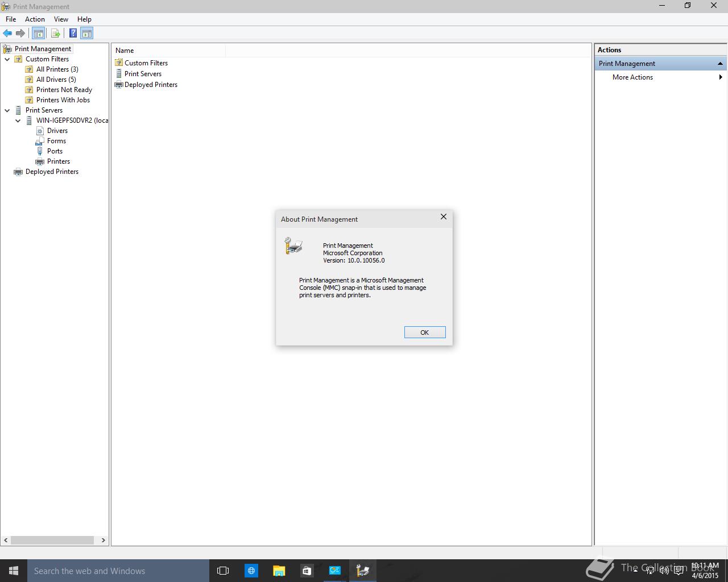The width and height of the screenshot is (728, 582).
Task: Open the Windows Start menu
Action: point(14,571)
